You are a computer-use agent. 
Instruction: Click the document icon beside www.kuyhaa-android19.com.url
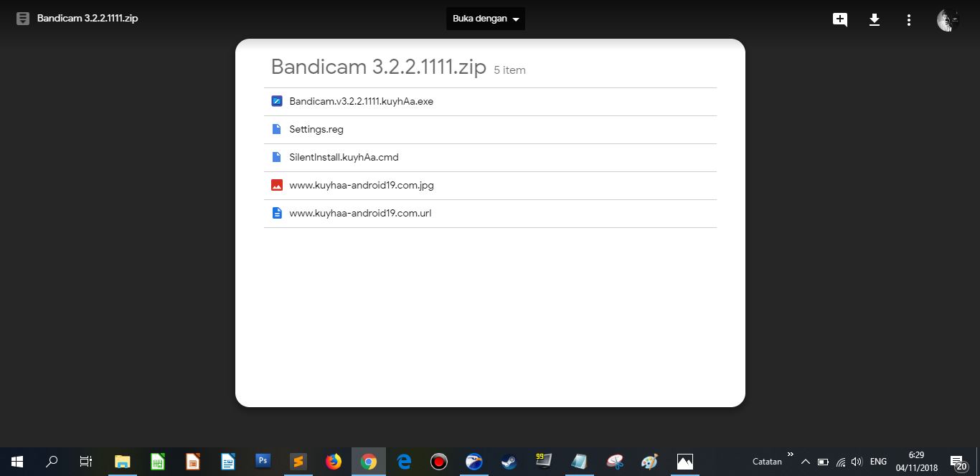tap(277, 213)
